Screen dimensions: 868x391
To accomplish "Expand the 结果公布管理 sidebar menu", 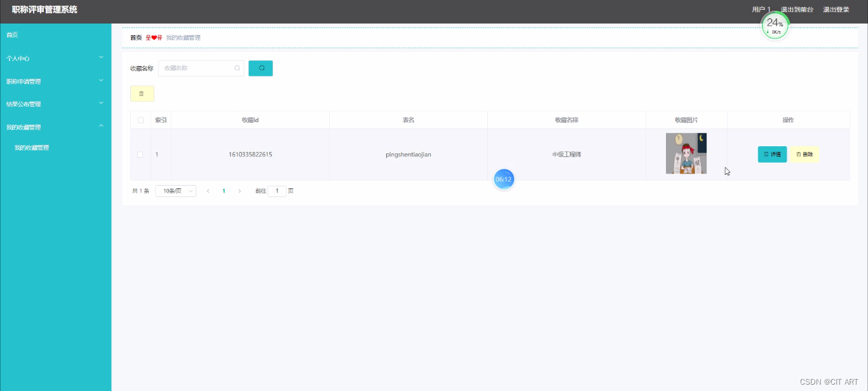I will click(x=55, y=104).
